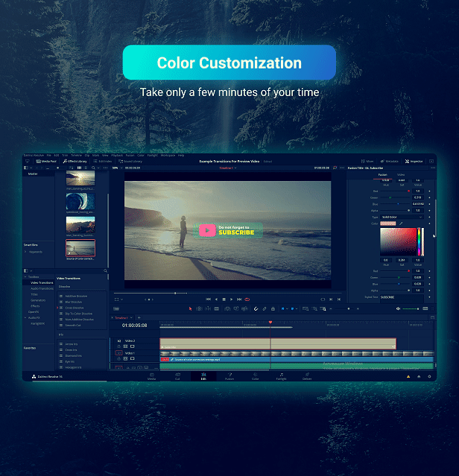Switch media pool to list view
Viewport: 459px width, 476px height.
[x=86, y=168]
